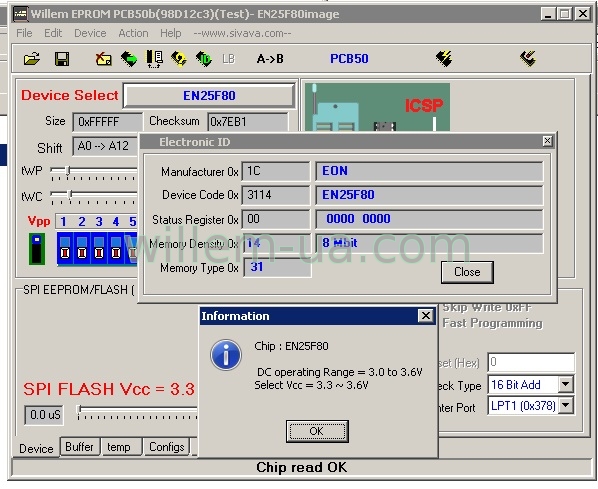Click the Checksum field 0x7EB1
Screen dimensions: 598x489
pyautogui.click(x=248, y=122)
